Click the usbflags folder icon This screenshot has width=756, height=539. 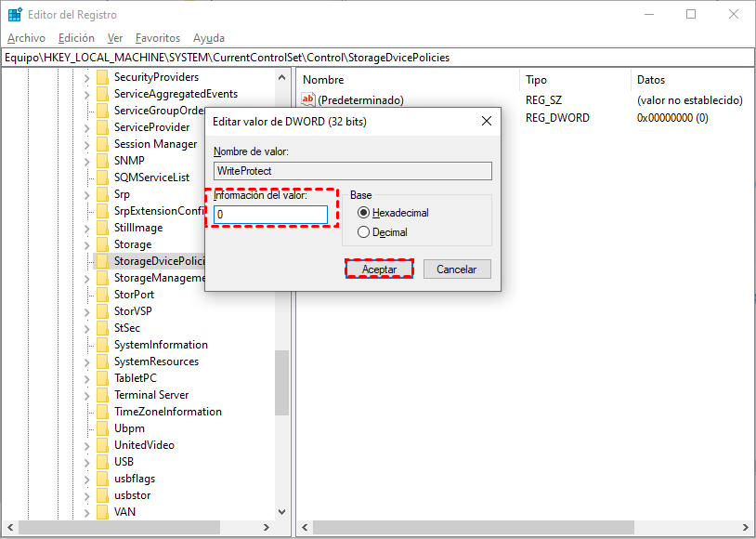(102, 479)
